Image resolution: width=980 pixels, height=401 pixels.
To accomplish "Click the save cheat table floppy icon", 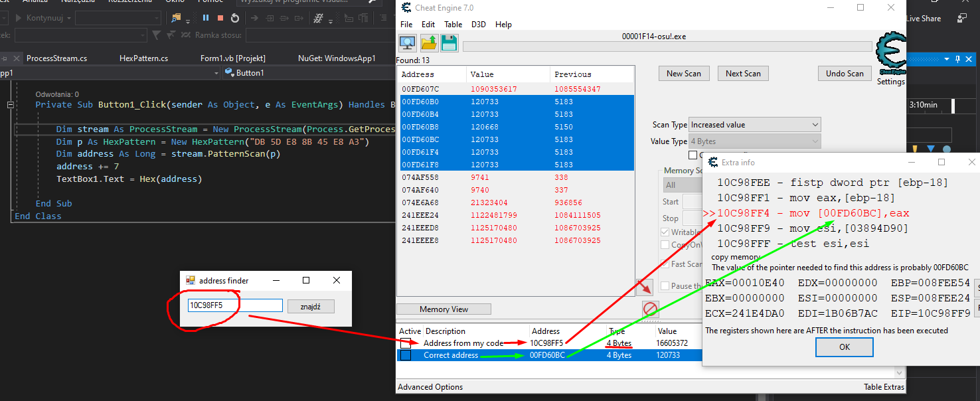I will point(449,44).
